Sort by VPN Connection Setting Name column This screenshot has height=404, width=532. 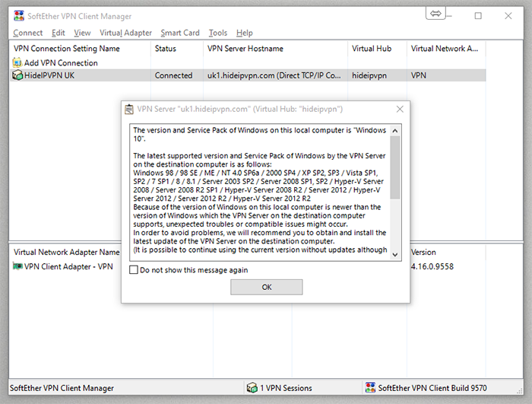coord(80,49)
